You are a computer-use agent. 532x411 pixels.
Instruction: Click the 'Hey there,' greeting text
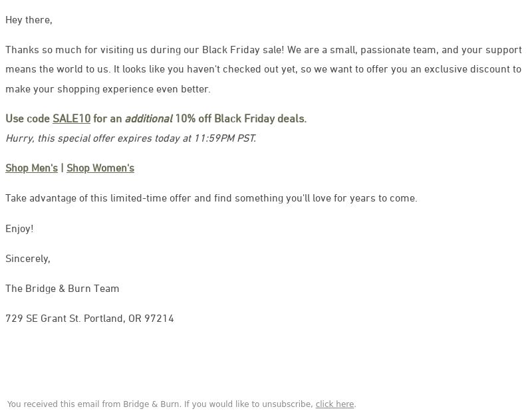click(29, 20)
